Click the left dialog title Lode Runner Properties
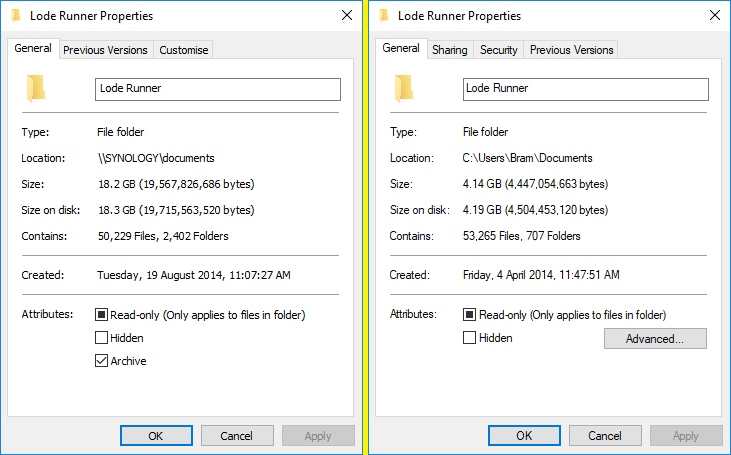Viewport: 731px width, 455px height. pos(91,16)
